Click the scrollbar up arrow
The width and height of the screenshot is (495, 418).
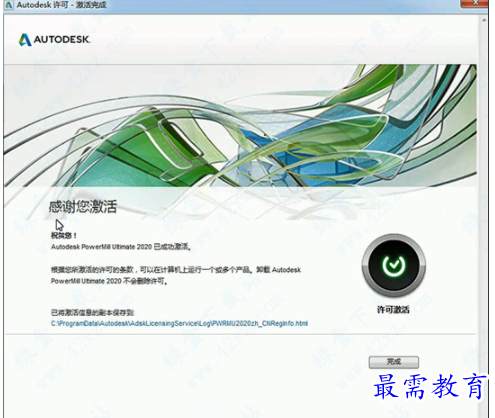click(484, 21)
